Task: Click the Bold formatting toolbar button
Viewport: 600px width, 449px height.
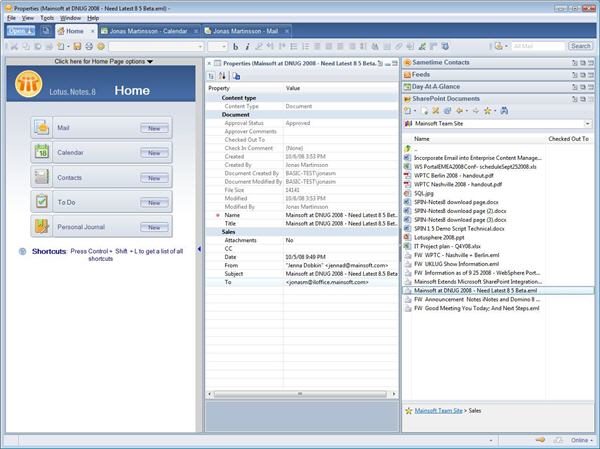Action: (235, 46)
